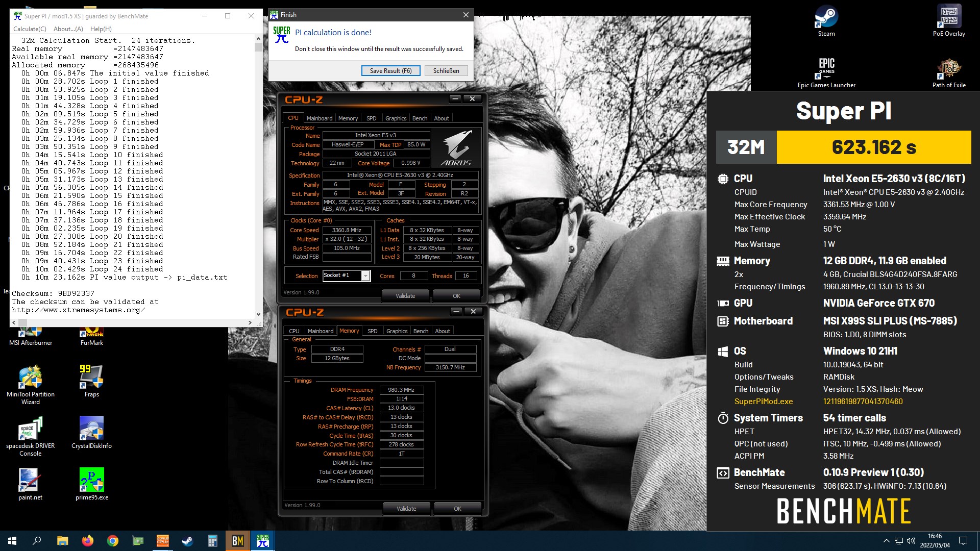Switch to CPU tab in bottom CPU-Z
This screenshot has height=551, width=980.
click(x=295, y=331)
